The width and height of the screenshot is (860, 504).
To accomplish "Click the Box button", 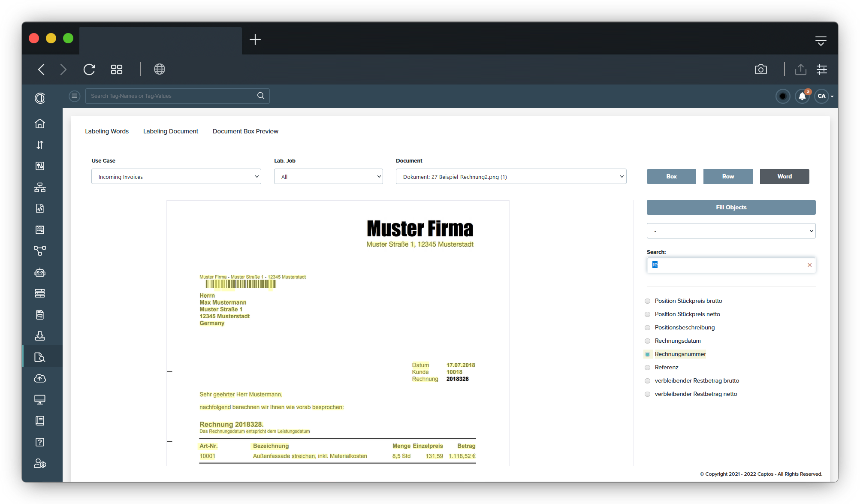I will click(x=671, y=176).
